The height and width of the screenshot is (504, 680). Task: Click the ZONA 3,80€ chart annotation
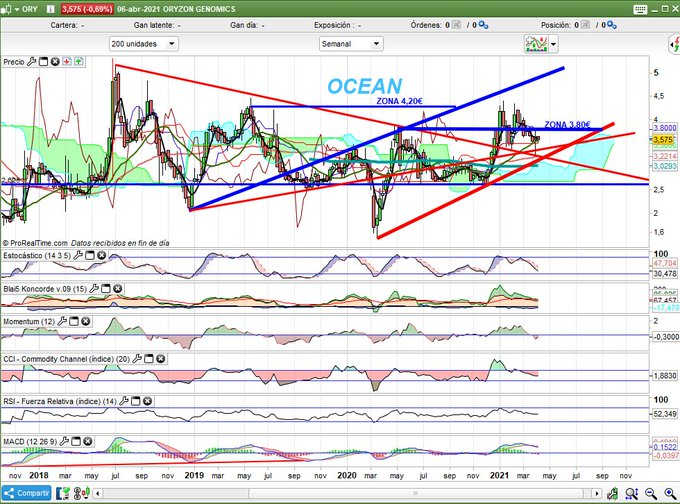pyautogui.click(x=567, y=125)
